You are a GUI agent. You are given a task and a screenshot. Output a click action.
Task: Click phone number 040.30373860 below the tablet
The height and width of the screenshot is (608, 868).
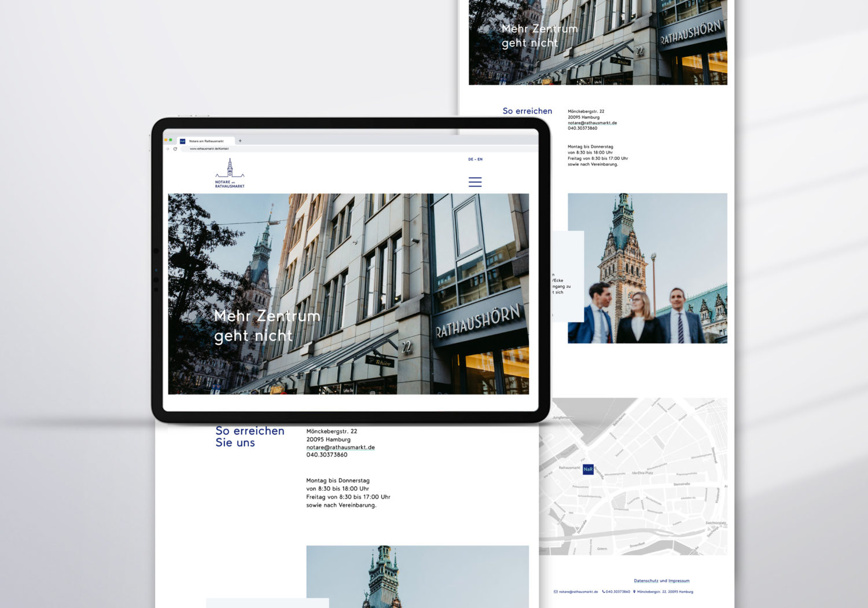coord(326,455)
